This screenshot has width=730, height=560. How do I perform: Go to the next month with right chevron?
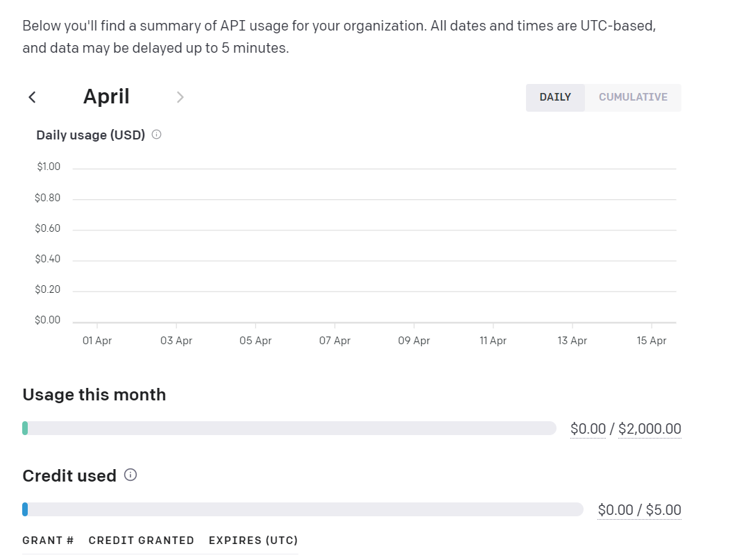click(x=180, y=97)
